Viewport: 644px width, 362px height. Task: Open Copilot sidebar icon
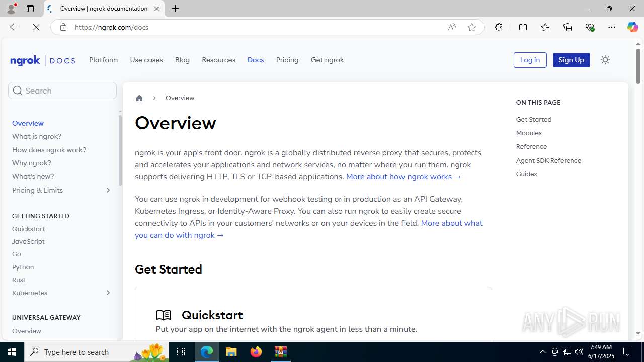[x=632, y=27]
